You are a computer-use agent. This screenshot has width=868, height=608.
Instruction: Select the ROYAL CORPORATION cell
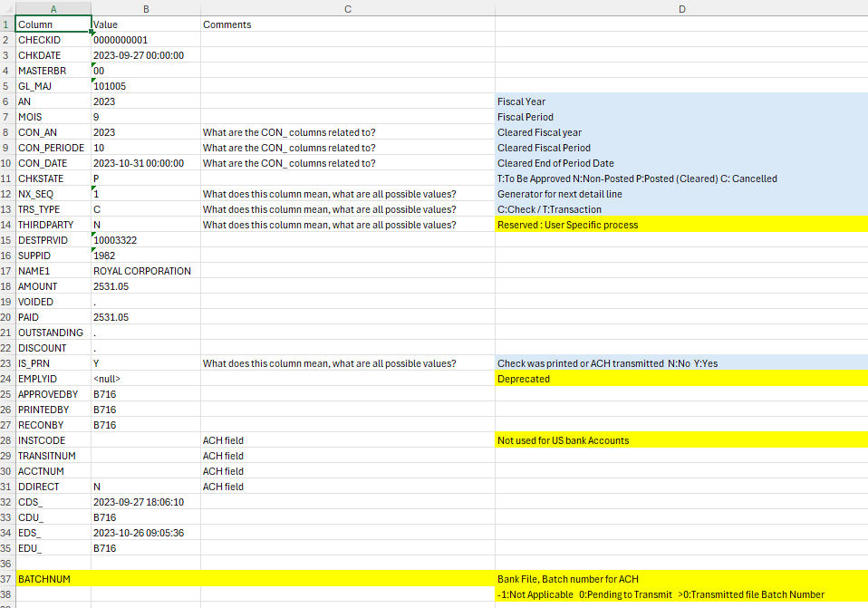[145, 271]
